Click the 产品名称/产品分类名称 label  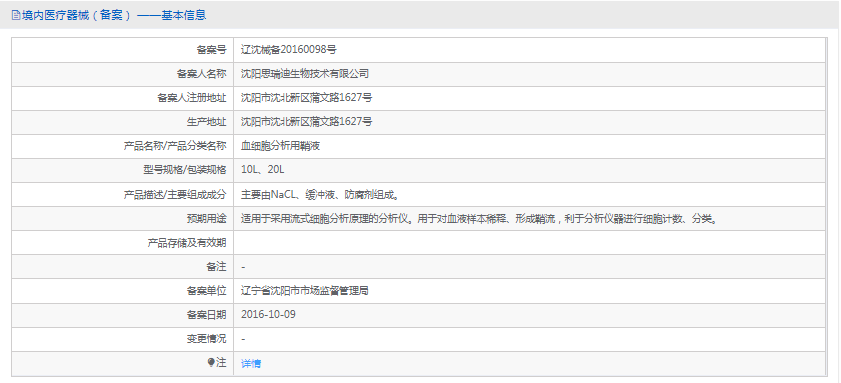pyautogui.click(x=175, y=146)
